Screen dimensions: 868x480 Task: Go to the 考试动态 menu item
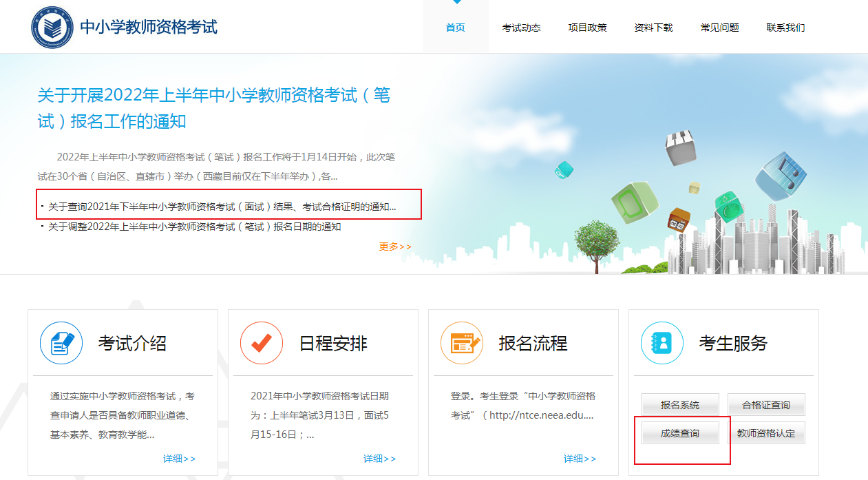(521, 28)
